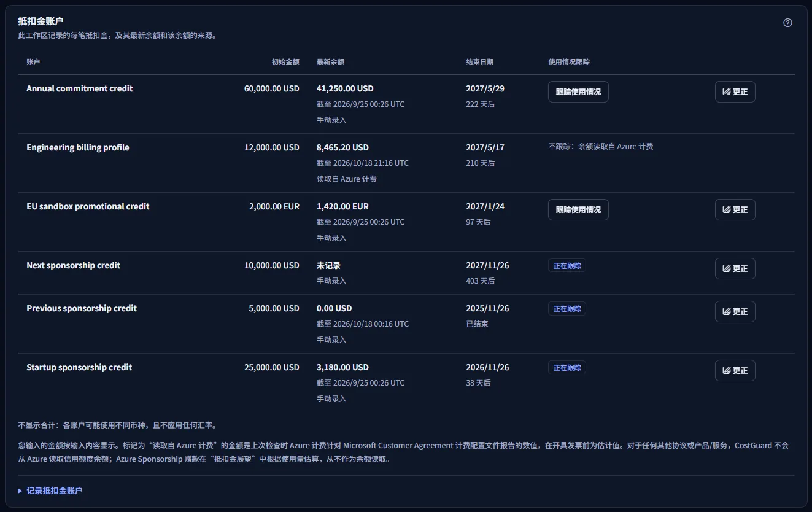Select the EU sandbox promotional credit name

[88, 206]
